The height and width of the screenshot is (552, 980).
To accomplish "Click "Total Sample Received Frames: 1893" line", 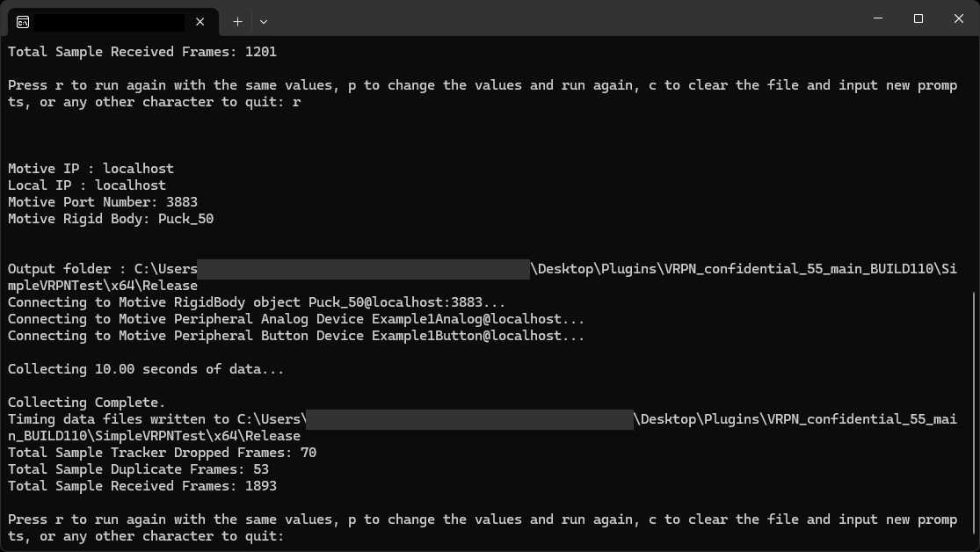I will (x=142, y=486).
